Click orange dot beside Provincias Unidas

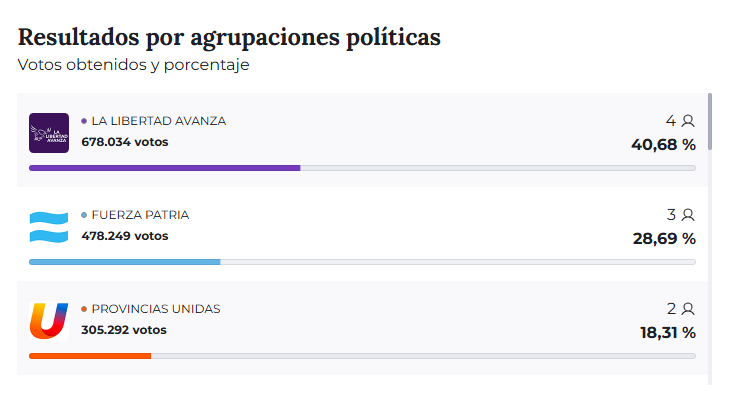(x=84, y=309)
